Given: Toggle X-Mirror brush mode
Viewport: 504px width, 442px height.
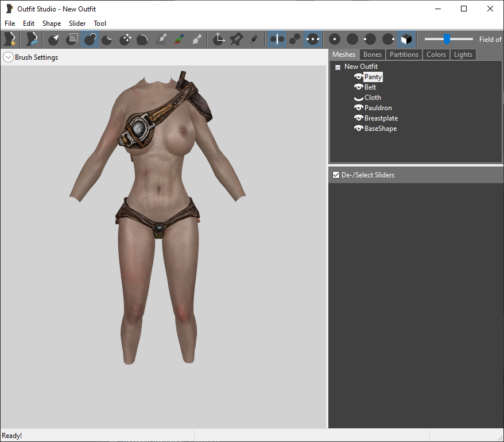Looking at the screenshot, I should click(x=277, y=39).
